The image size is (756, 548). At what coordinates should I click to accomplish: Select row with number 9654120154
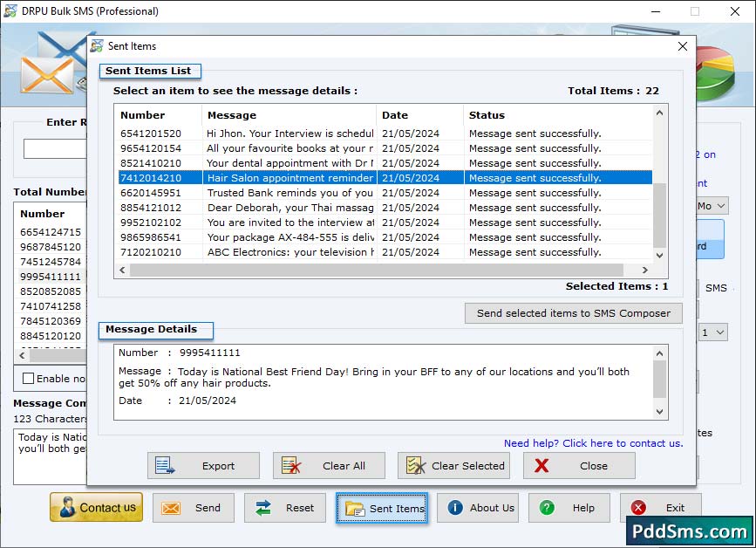[x=385, y=148]
